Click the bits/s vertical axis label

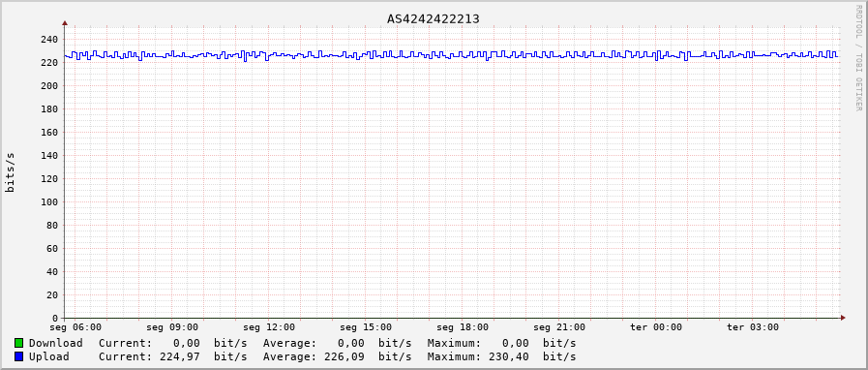pos(10,172)
